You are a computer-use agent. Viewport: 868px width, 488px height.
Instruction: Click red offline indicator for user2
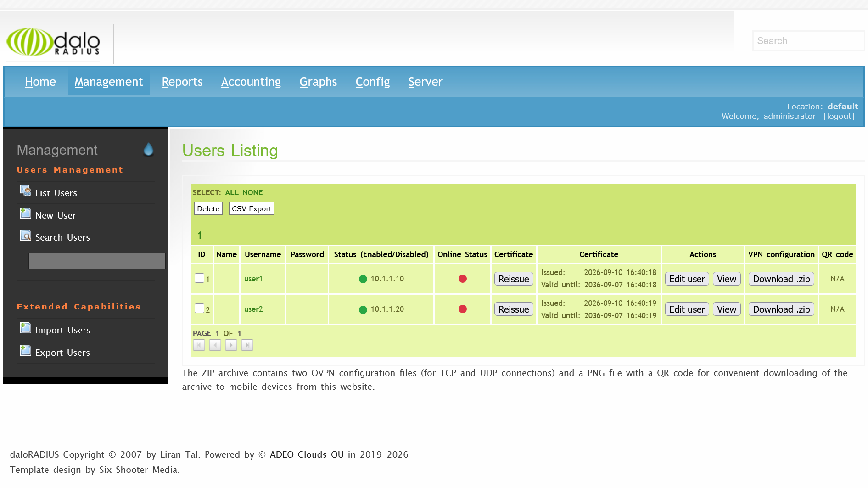[463, 309]
